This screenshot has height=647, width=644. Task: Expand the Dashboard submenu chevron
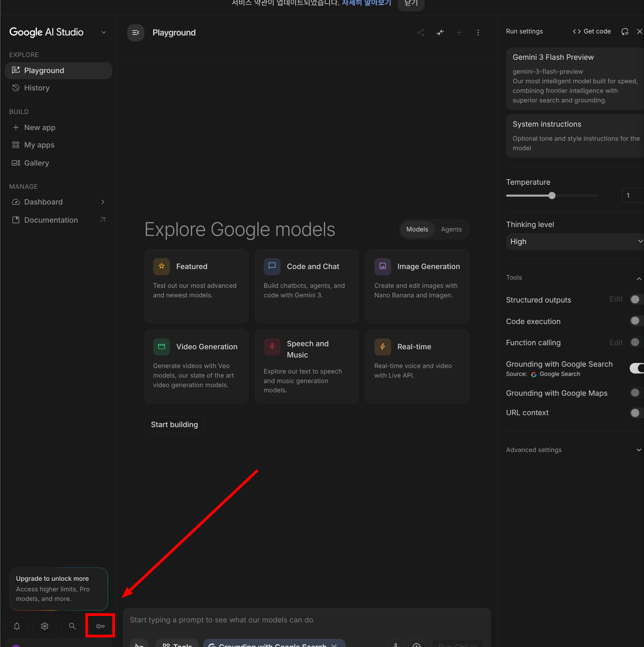(x=103, y=202)
